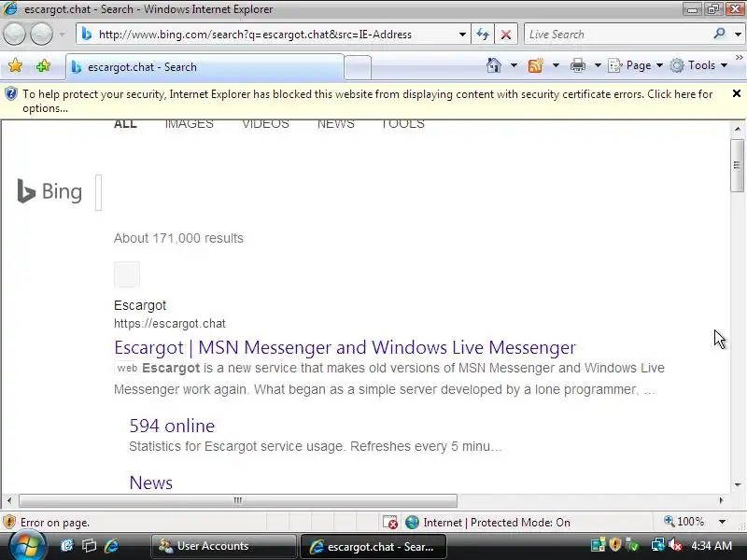This screenshot has width=747, height=560.
Task: Click the information bar shield icon
Action: [11, 94]
